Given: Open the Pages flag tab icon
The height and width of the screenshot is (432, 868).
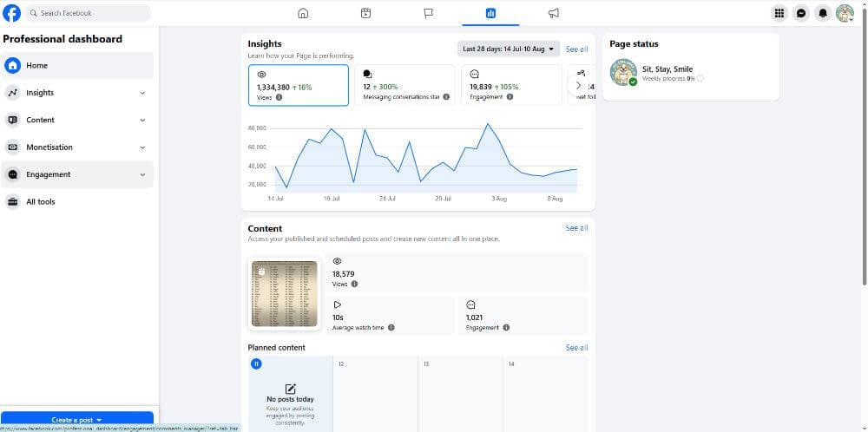Looking at the screenshot, I should (429, 13).
